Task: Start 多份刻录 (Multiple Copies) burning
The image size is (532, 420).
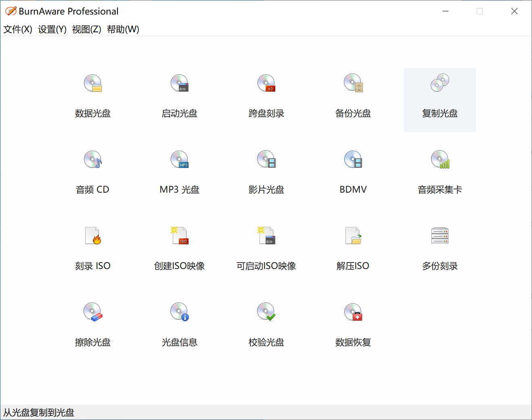Action: coord(440,249)
